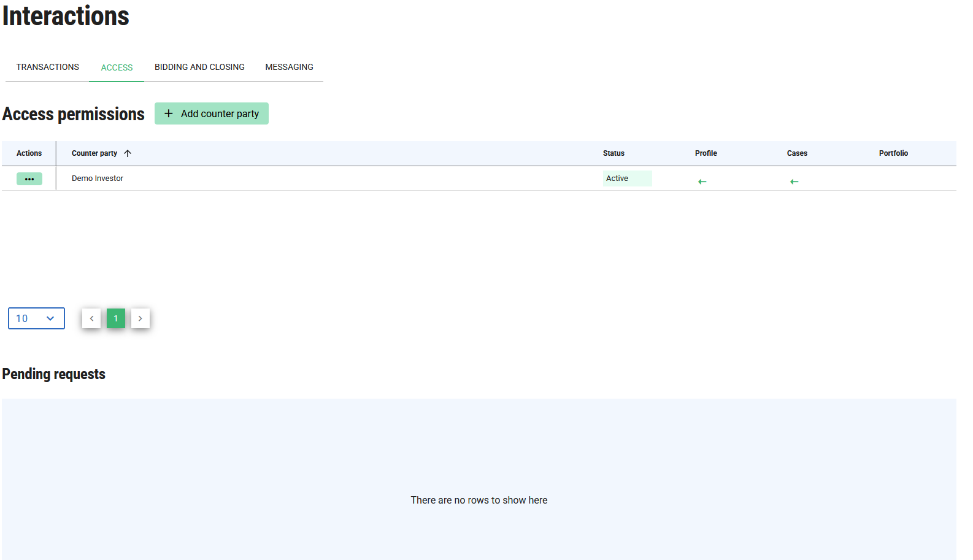Open the Transactions tab

pos(47,67)
